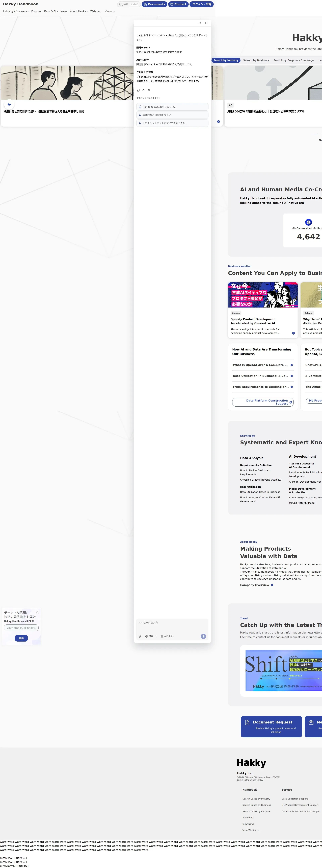This screenshot has width=322, height=868.
Task: Click 'Handbookの記事を検索したい' suggestion
Action: (x=172, y=107)
